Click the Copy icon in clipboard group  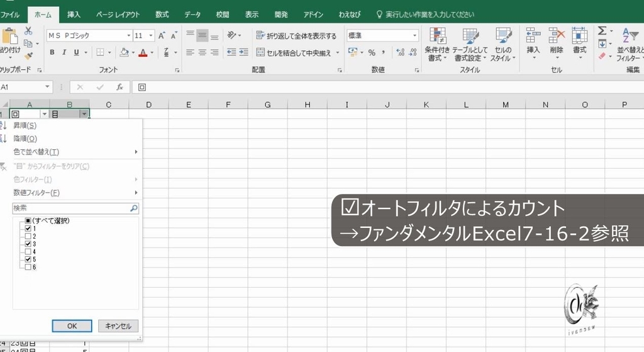tap(28, 43)
